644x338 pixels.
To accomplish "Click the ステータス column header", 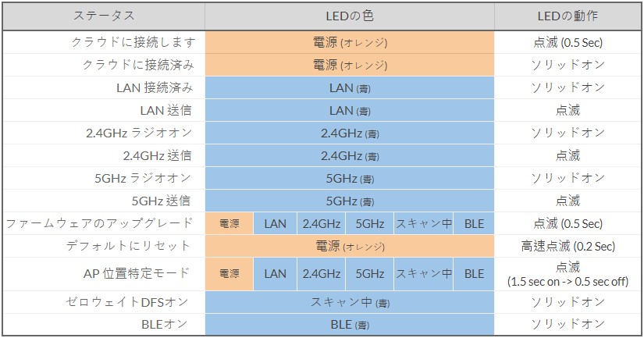I will tap(104, 16).
